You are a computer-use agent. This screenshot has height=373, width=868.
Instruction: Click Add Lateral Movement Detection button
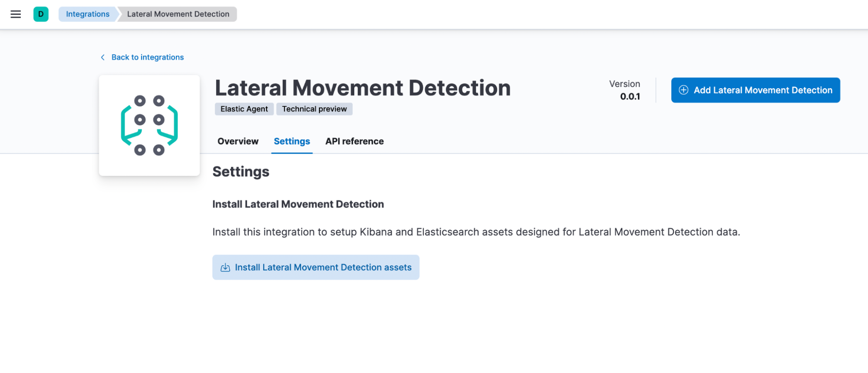point(756,90)
